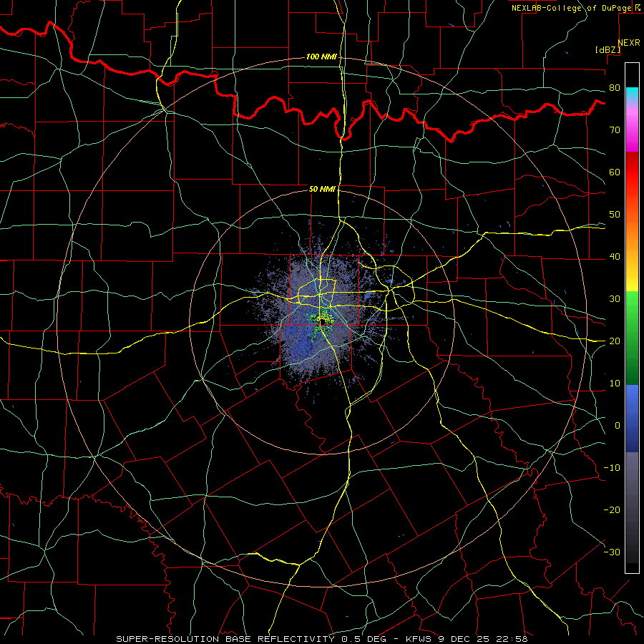The width and height of the screenshot is (644, 644).
Task: Click the 50 NMI range ring label
Action: click(322, 190)
